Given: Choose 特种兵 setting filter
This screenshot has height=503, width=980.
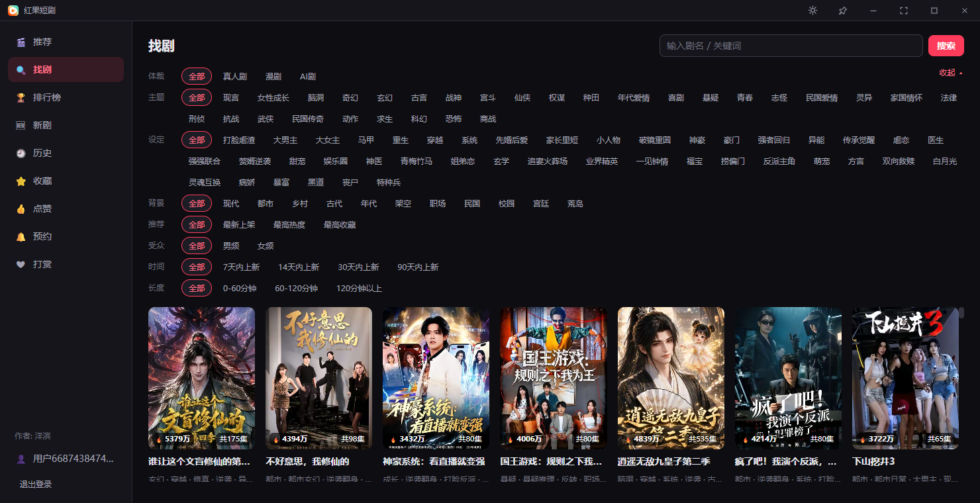Looking at the screenshot, I should point(389,183).
